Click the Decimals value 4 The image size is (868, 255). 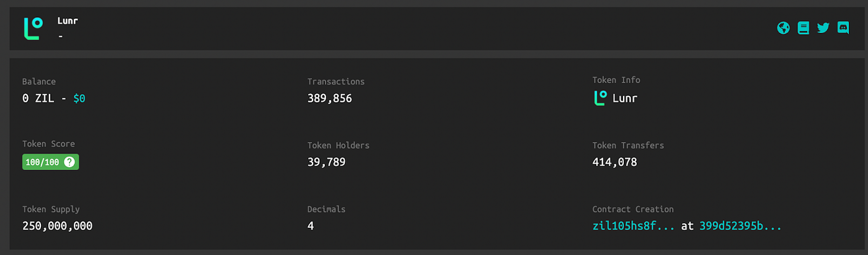tap(311, 226)
